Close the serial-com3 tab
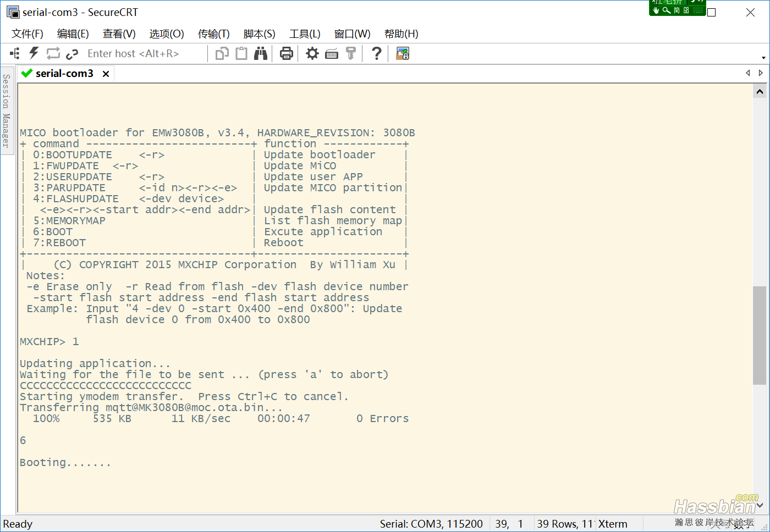770x532 pixels. pyautogui.click(x=106, y=74)
